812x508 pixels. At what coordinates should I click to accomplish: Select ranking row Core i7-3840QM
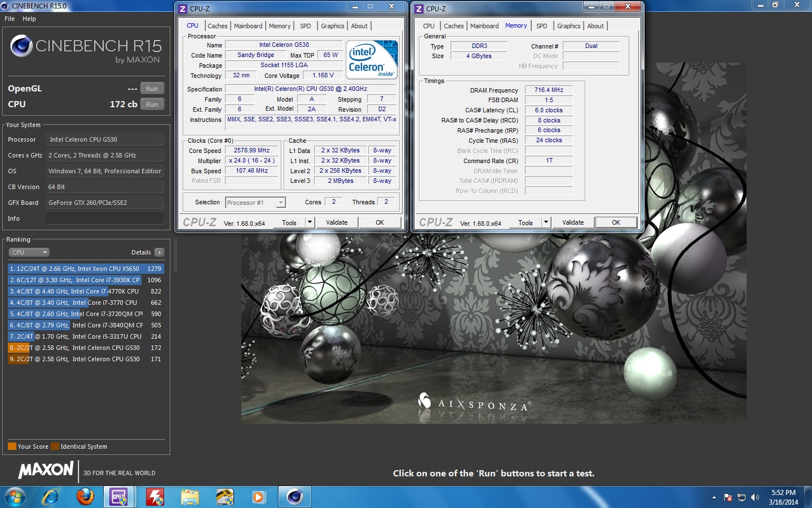pos(86,325)
